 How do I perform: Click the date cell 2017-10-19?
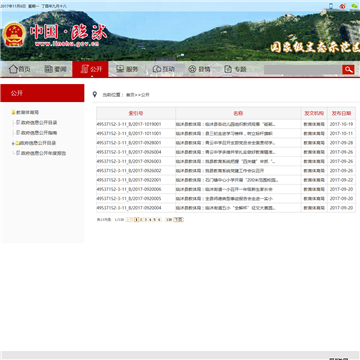click(x=341, y=124)
